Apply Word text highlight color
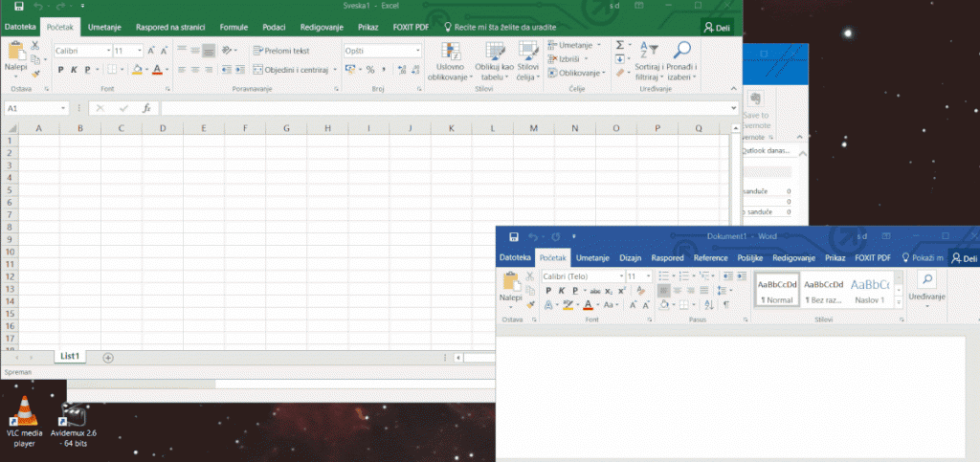Image resolution: width=980 pixels, height=462 pixels. (568, 305)
